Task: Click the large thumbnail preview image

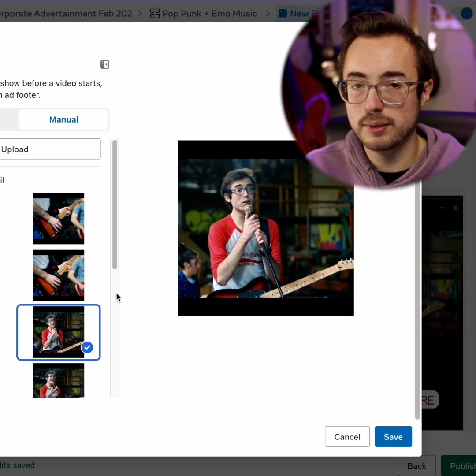Action: [x=266, y=228]
